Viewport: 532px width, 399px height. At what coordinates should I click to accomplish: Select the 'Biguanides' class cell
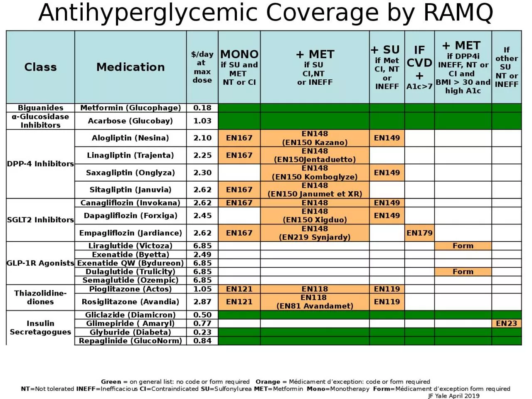[40, 108]
